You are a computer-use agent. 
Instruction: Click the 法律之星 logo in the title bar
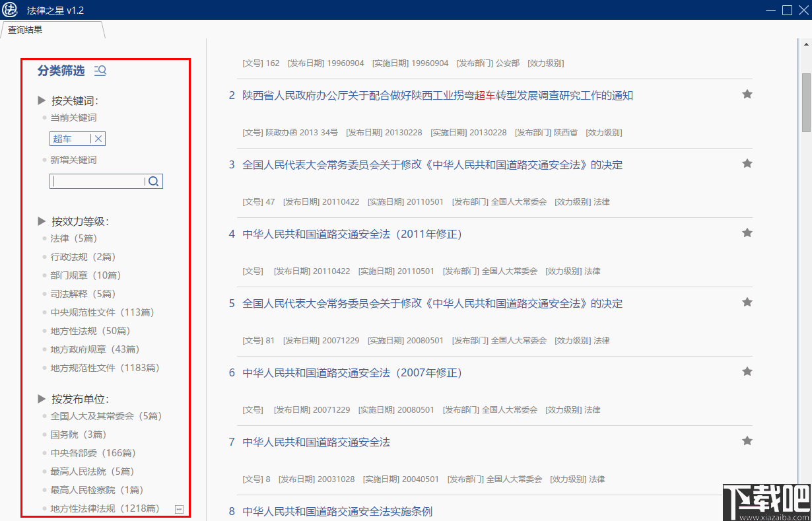pos(10,10)
